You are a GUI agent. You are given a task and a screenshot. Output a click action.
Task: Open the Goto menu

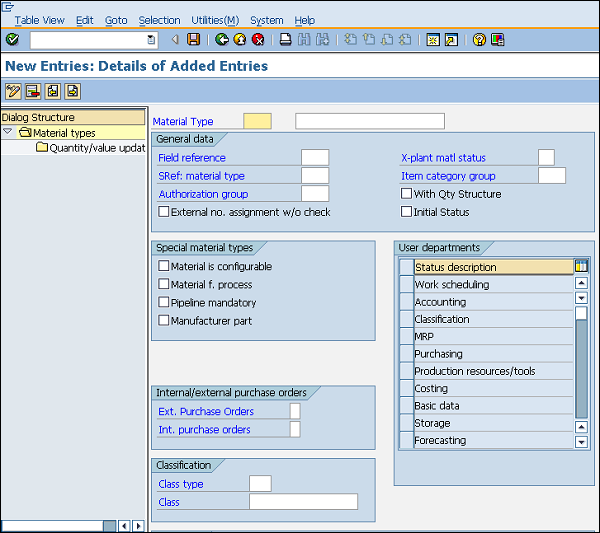point(116,20)
